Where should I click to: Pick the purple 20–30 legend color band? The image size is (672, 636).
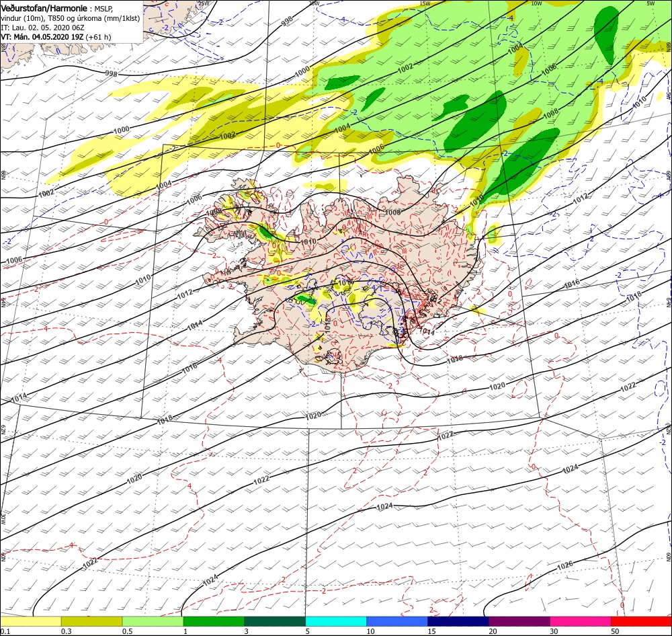coord(519,621)
